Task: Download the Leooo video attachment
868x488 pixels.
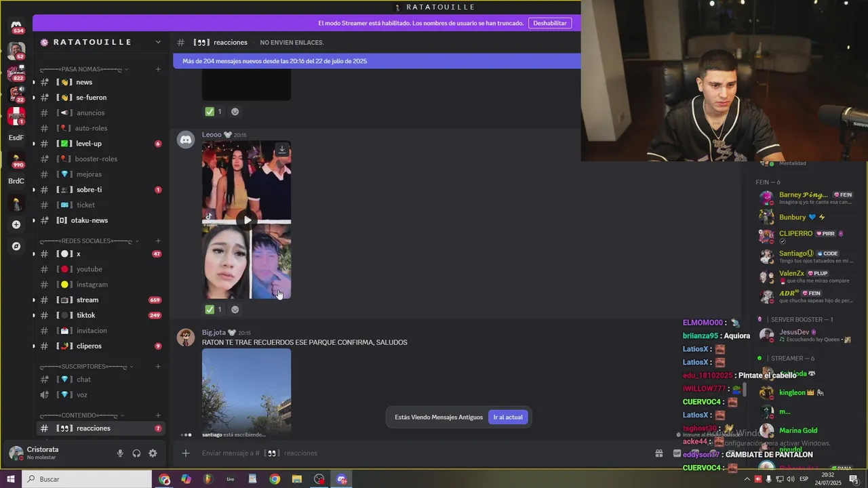Action: 282,150
